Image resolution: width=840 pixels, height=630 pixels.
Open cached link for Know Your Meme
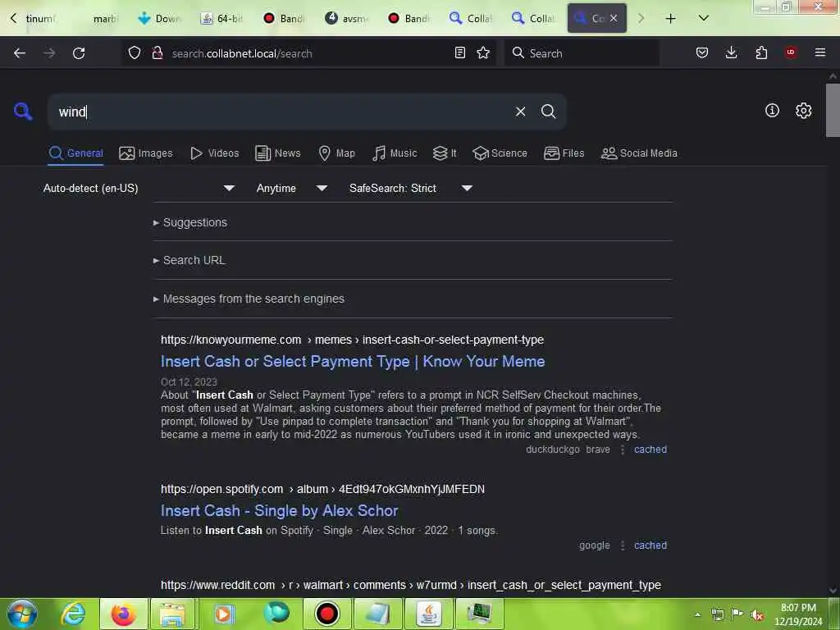[651, 450]
